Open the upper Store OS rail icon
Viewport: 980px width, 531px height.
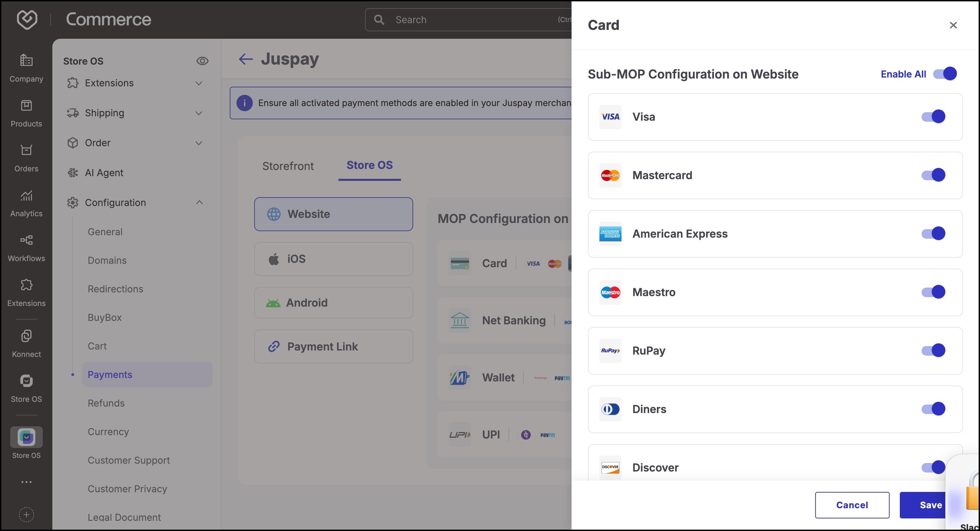(26, 381)
